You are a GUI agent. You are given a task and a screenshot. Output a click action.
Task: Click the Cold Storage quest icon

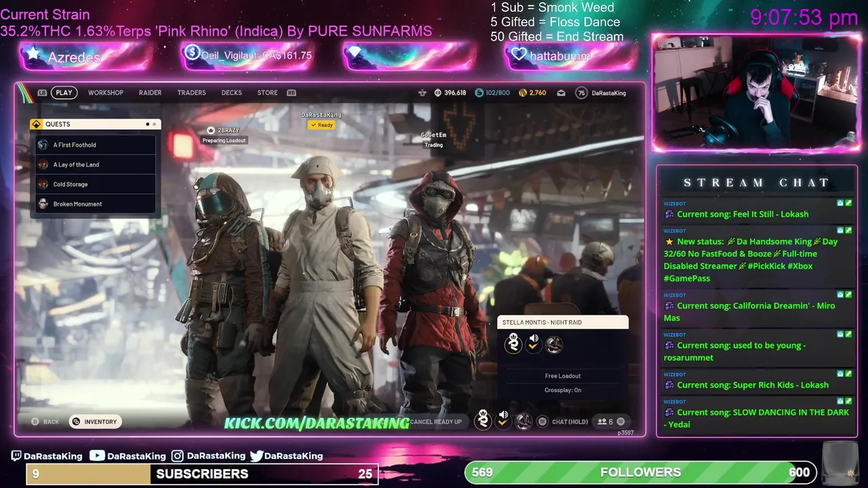click(x=43, y=184)
